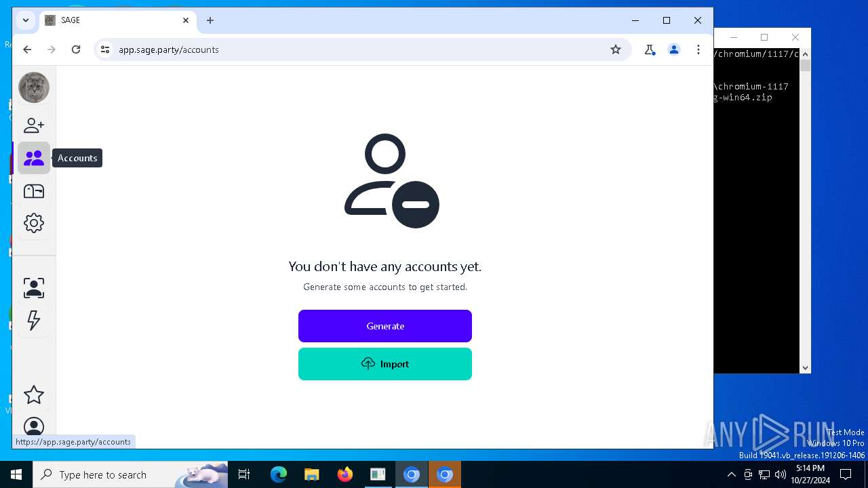Switch to the console app on taskbar
868x488 pixels.
(378, 474)
